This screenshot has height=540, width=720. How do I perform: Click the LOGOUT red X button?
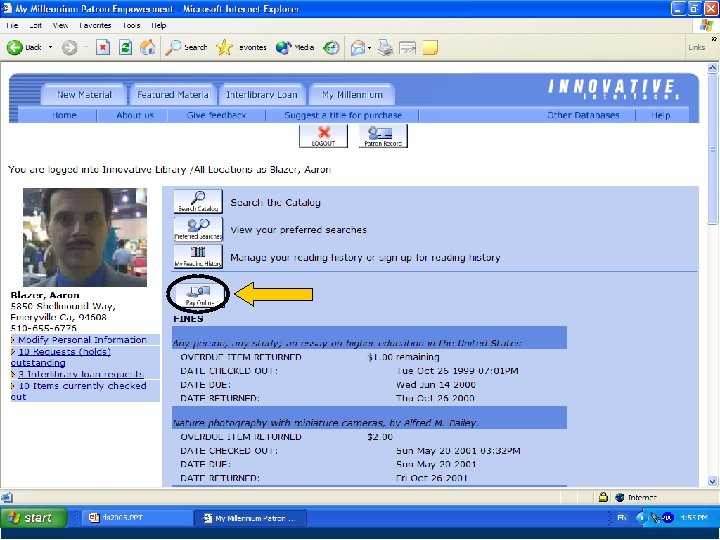(x=323, y=136)
